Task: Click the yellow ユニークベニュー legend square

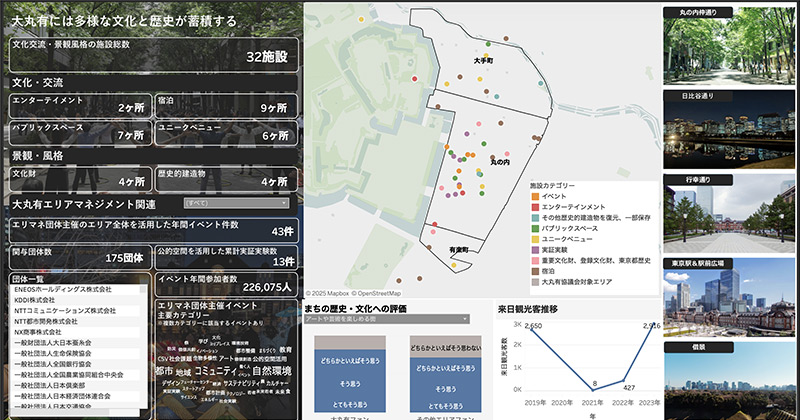Action: 535,239
